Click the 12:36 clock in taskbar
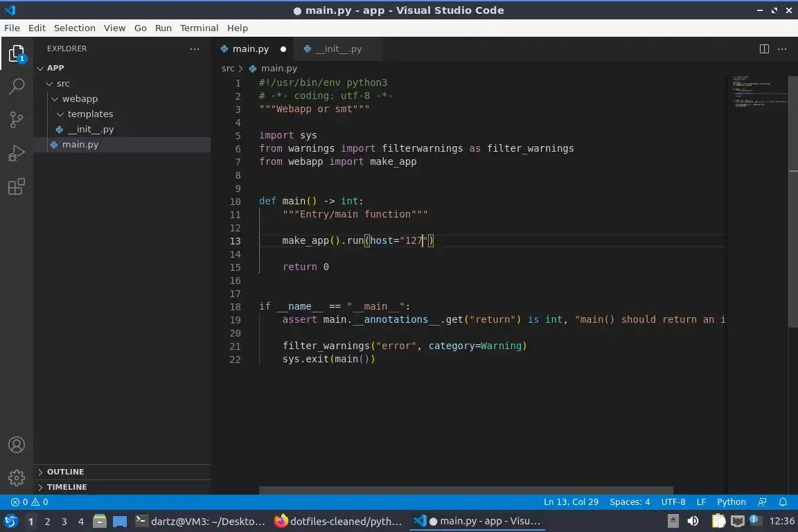The width and height of the screenshot is (798, 532). tap(781, 522)
